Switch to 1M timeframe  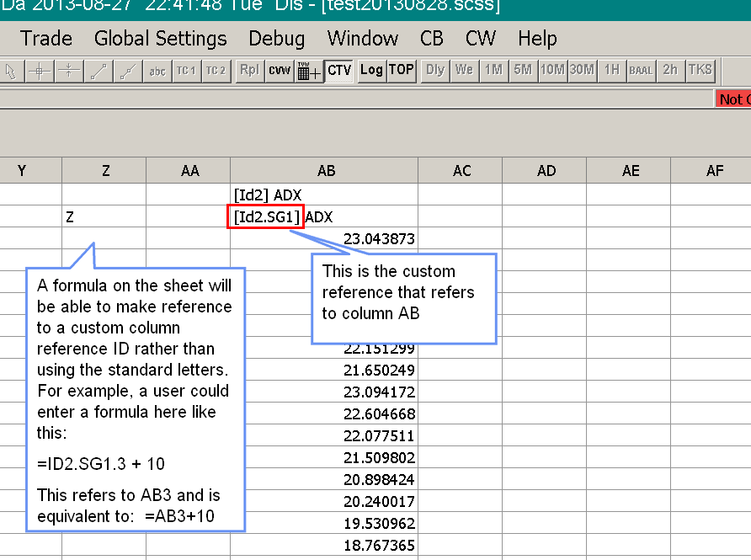click(493, 71)
